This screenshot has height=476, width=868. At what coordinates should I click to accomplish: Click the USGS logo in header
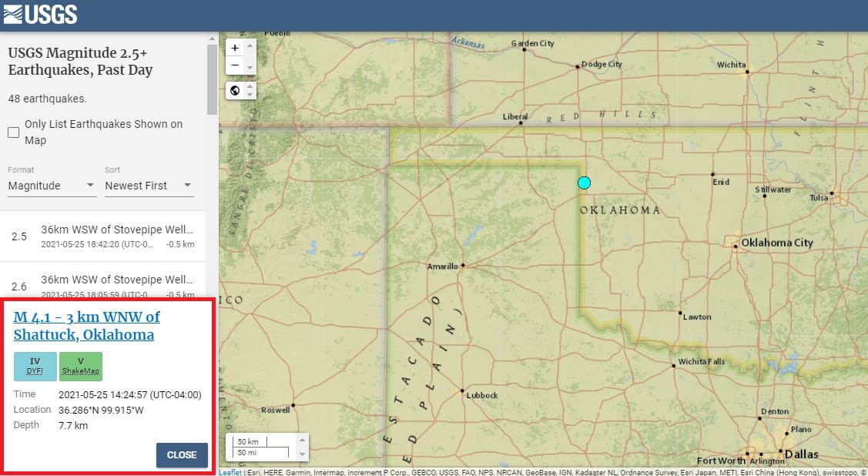point(40,14)
